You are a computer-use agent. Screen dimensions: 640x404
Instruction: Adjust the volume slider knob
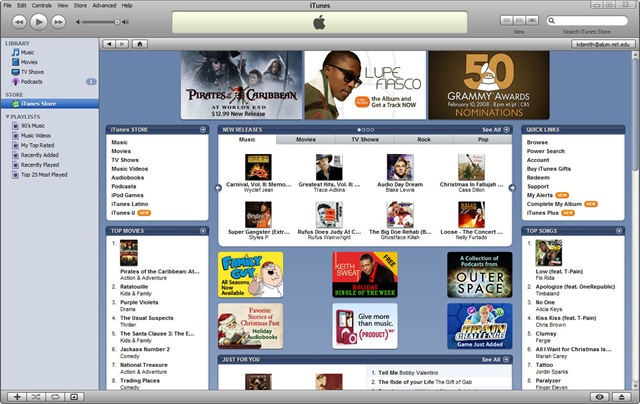(117, 22)
